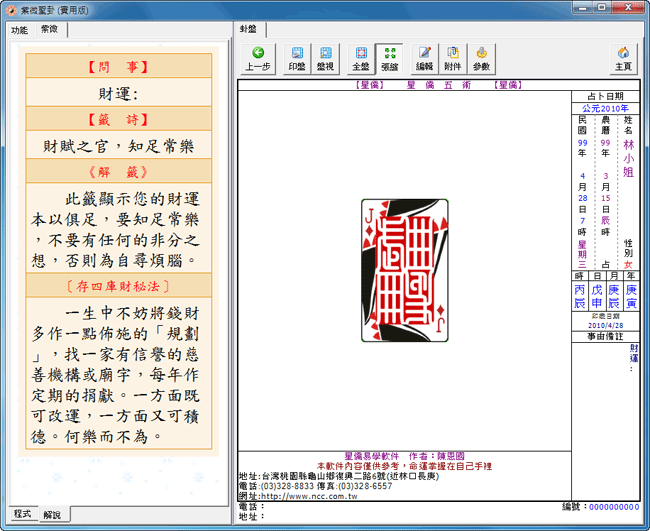Switch to the 紫微 tab

50,29
